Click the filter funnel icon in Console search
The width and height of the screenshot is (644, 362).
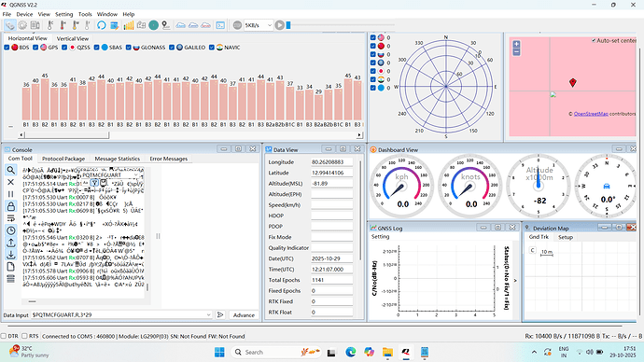[94, 183]
